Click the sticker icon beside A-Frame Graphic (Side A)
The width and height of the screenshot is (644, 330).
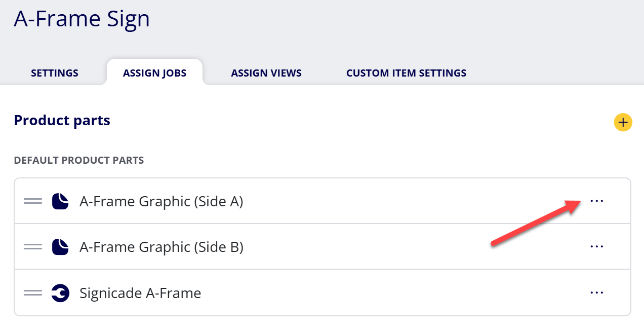[60, 201]
